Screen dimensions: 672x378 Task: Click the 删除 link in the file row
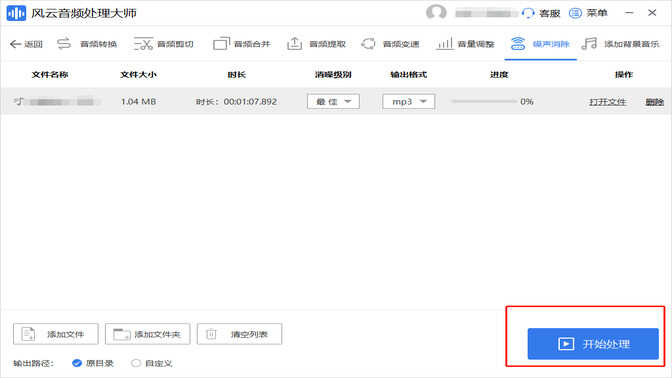pyautogui.click(x=654, y=102)
